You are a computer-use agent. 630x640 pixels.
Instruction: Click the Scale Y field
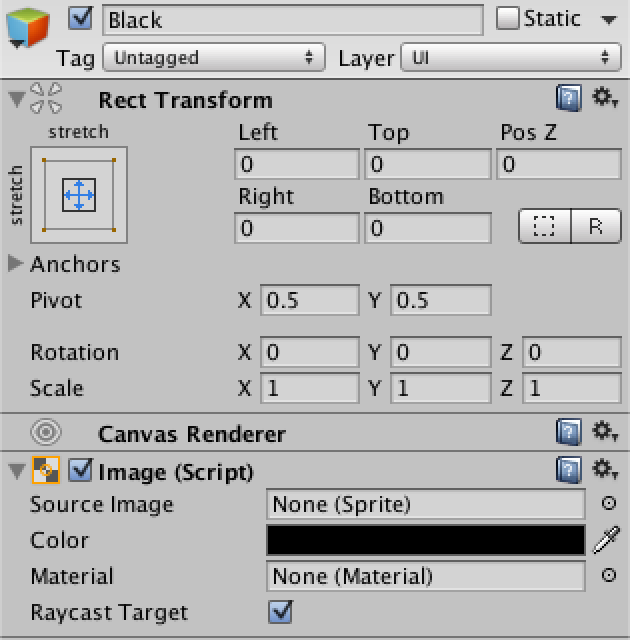[x=441, y=388]
